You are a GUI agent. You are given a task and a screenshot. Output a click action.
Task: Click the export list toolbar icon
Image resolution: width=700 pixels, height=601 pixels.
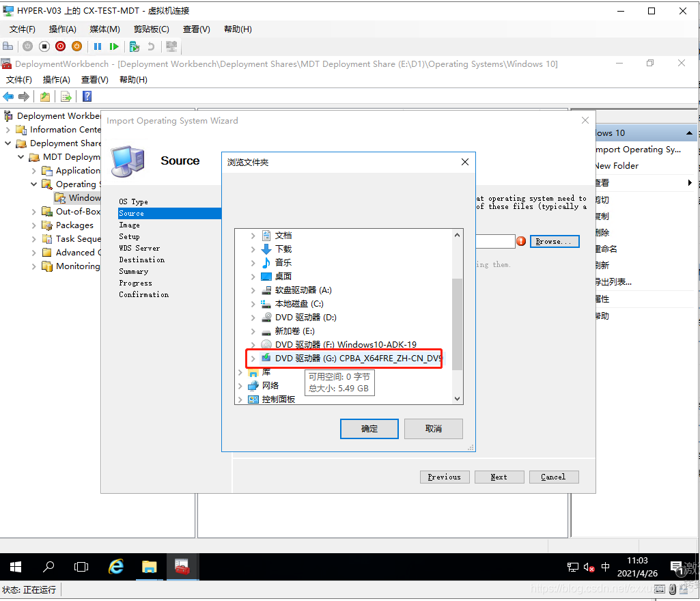click(66, 96)
